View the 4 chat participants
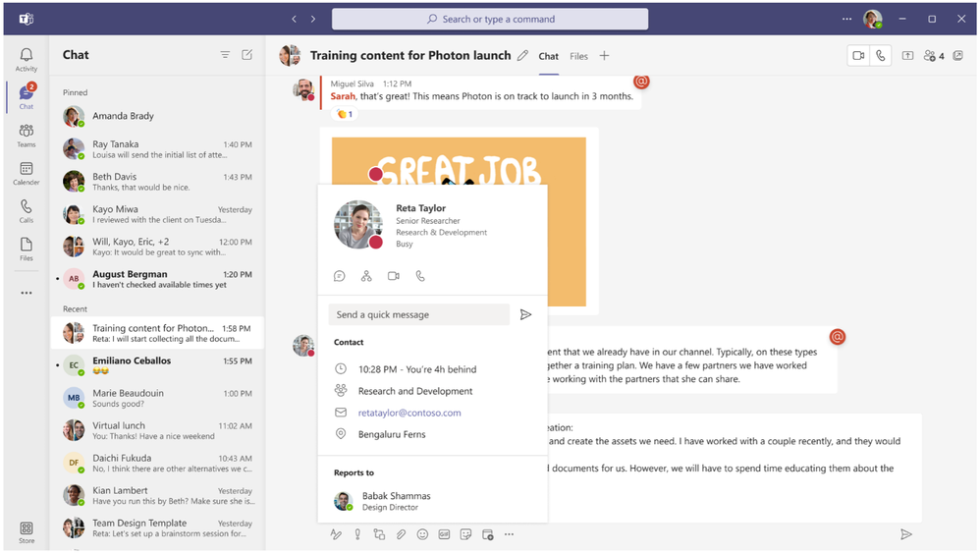Screen dimensions: 980x554 pos(934,56)
